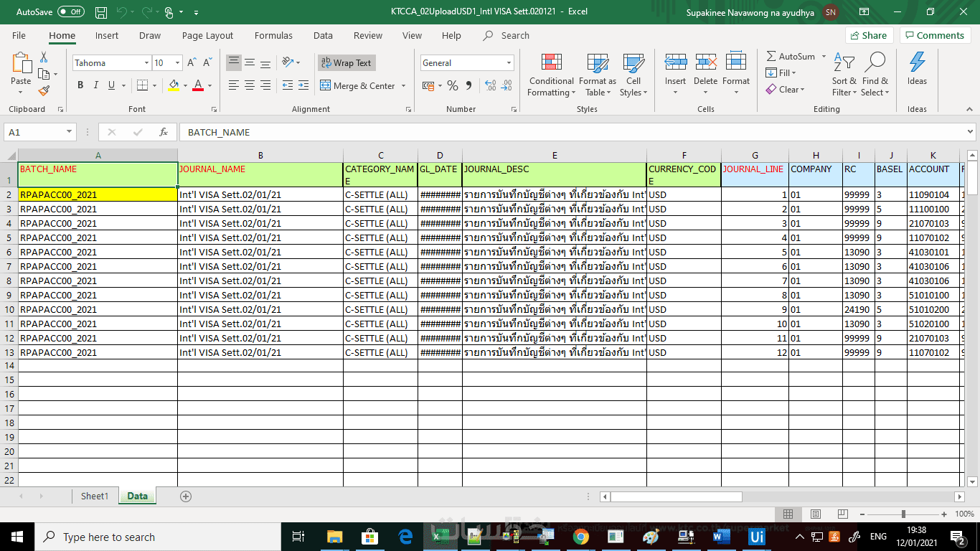
Task: Switch to the Data ribbon tab
Action: pos(323,35)
